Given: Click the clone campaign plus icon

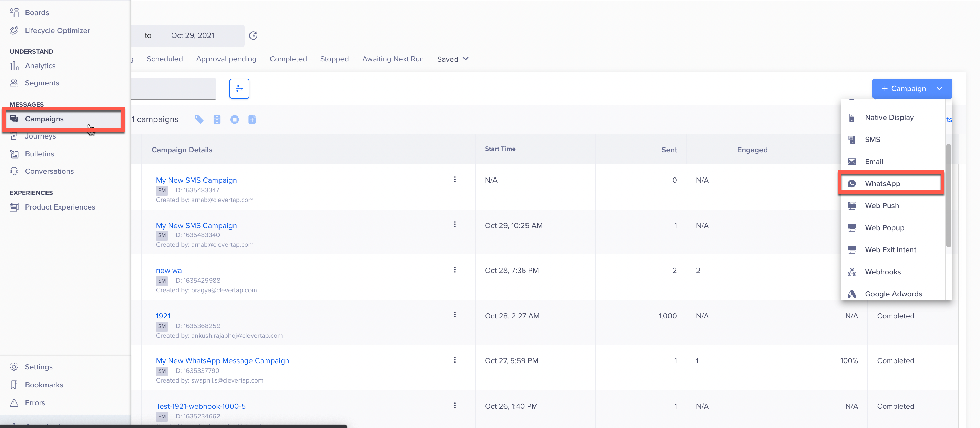Looking at the screenshot, I should pos(252,120).
